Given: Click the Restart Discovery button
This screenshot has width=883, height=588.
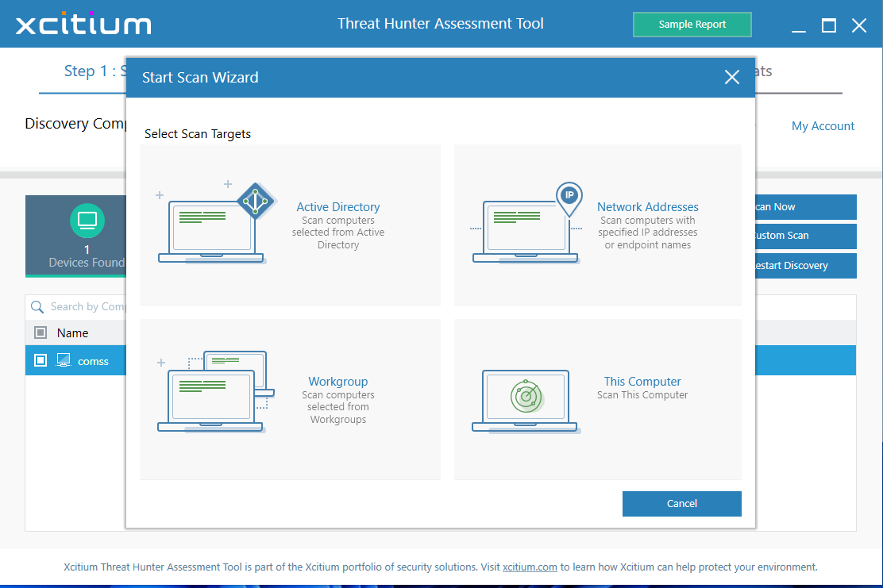Looking at the screenshot, I should pyautogui.click(x=805, y=266).
